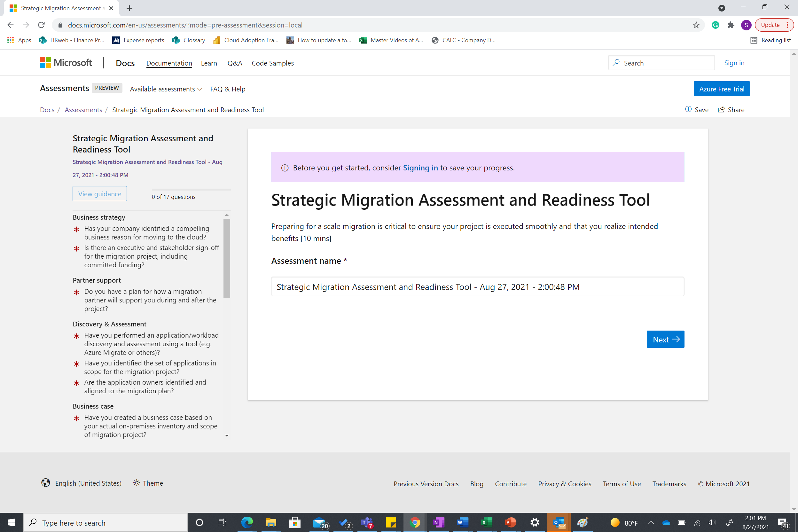Toggle the Theme between light and dark
The image size is (798, 532).
pos(147,483)
